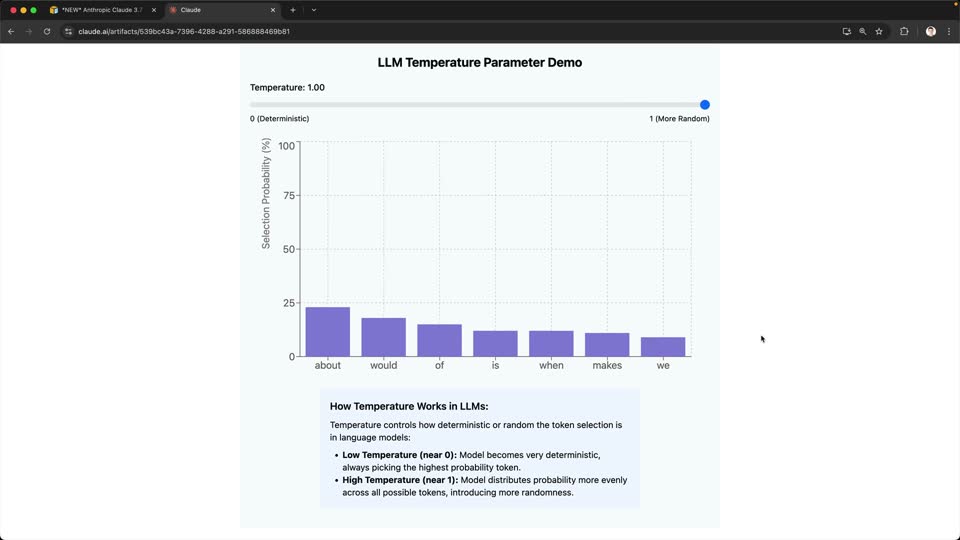Image resolution: width=960 pixels, height=540 pixels.
Task: Close the Anthropic Claude 3.7 tab
Action: point(154,10)
